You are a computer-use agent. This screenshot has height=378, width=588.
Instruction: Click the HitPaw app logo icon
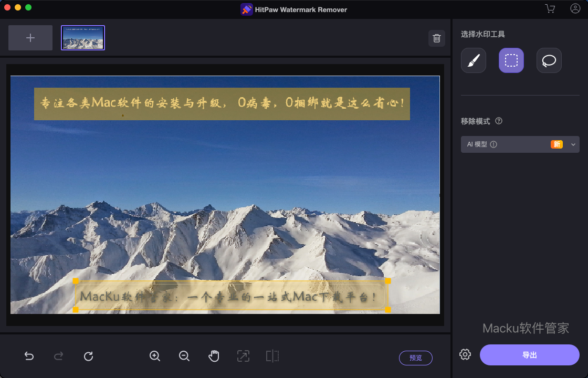click(246, 9)
